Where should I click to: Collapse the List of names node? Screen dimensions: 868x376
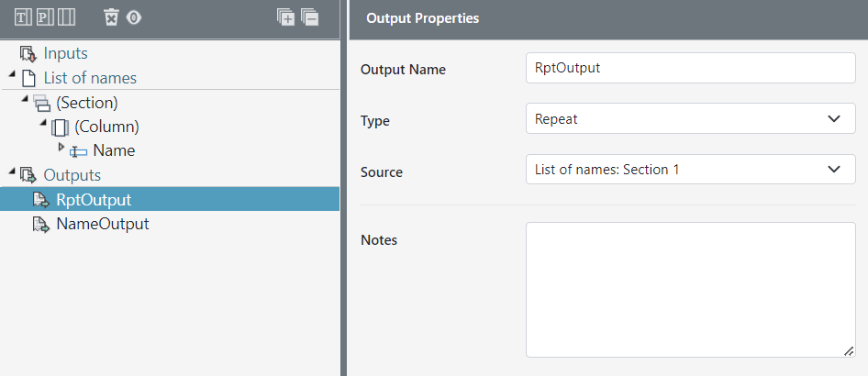click(12, 76)
